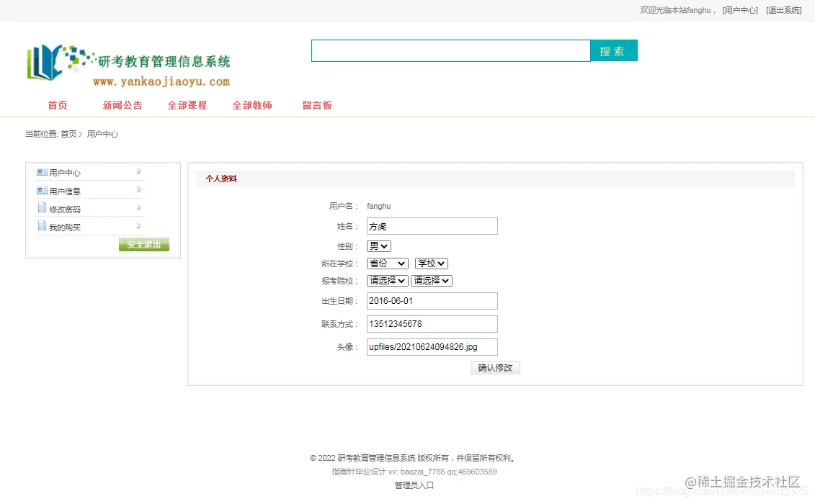
Task: Open 我的购买 in sidebar menu
Action: (x=65, y=227)
